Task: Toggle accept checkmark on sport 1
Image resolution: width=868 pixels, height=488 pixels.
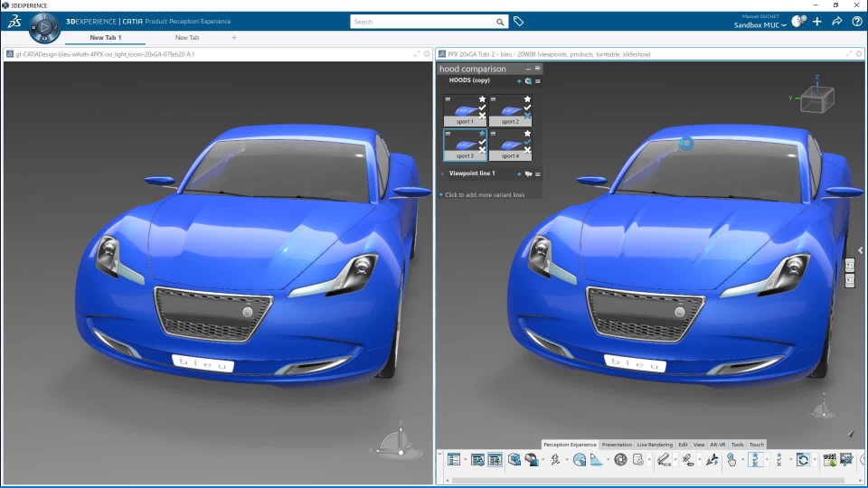Action: (482, 108)
